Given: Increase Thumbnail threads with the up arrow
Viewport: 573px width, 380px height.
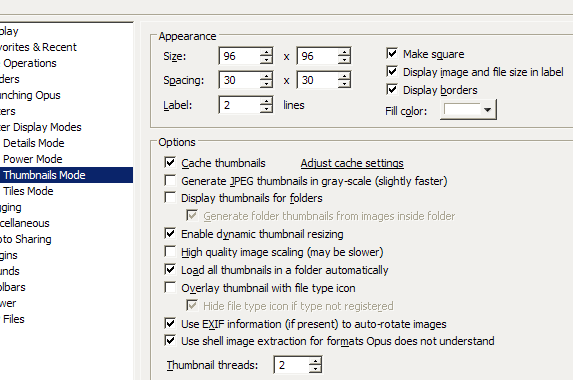Looking at the screenshot, I should pyautogui.click(x=315, y=361).
